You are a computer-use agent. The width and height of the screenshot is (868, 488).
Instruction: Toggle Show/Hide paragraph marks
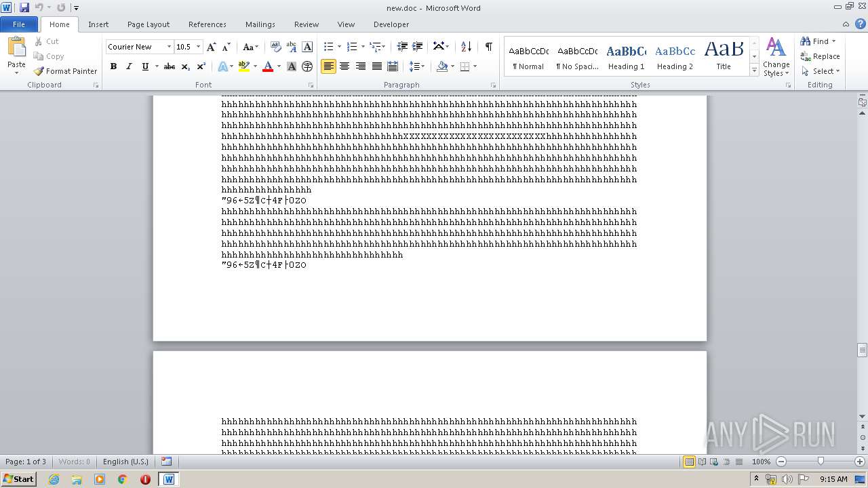[488, 47]
